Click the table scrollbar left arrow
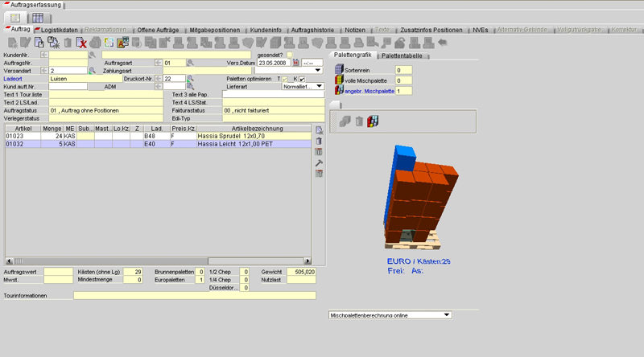 tap(9, 261)
